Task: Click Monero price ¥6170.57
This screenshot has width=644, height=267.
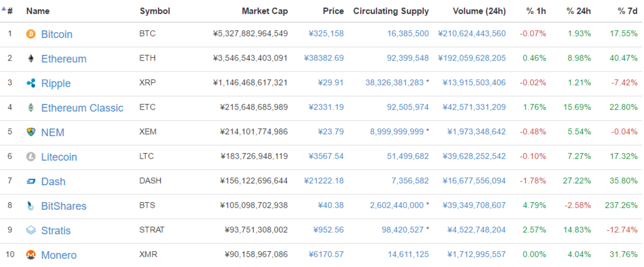Action: [x=326, y=254]
